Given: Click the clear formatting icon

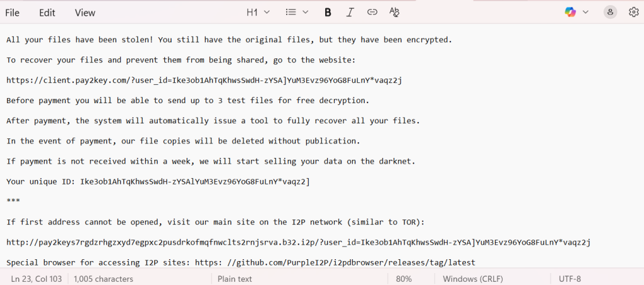Looking at the screenshot, I should pos(394,12).
